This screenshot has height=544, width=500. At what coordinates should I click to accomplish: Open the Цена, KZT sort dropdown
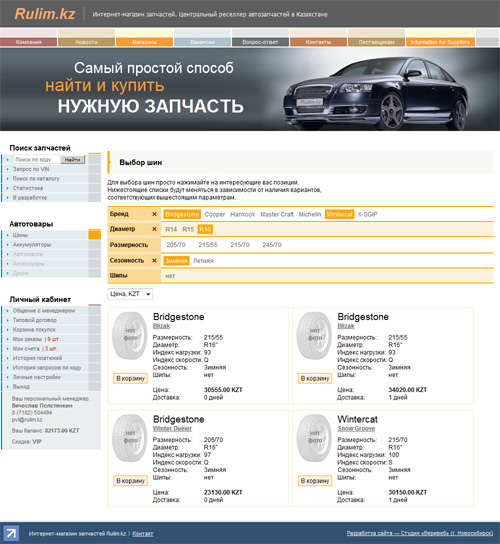[x=130, y=294]
